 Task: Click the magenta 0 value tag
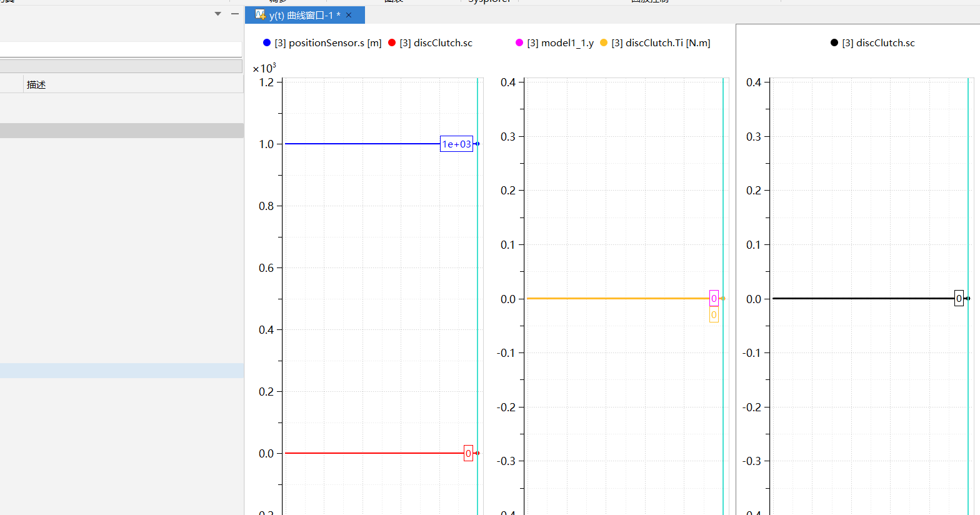click(714, 298)
